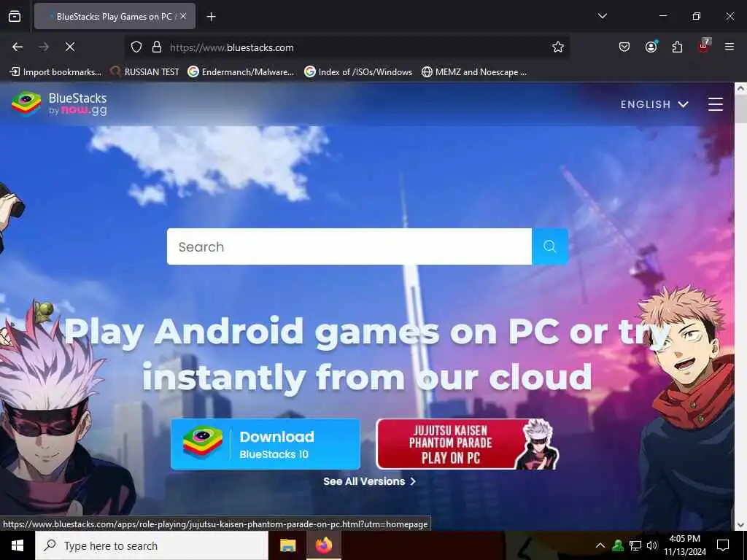Open Endermanch/Malware bookmark
Viewport: 747px width, 560px height.
[241, 72]
